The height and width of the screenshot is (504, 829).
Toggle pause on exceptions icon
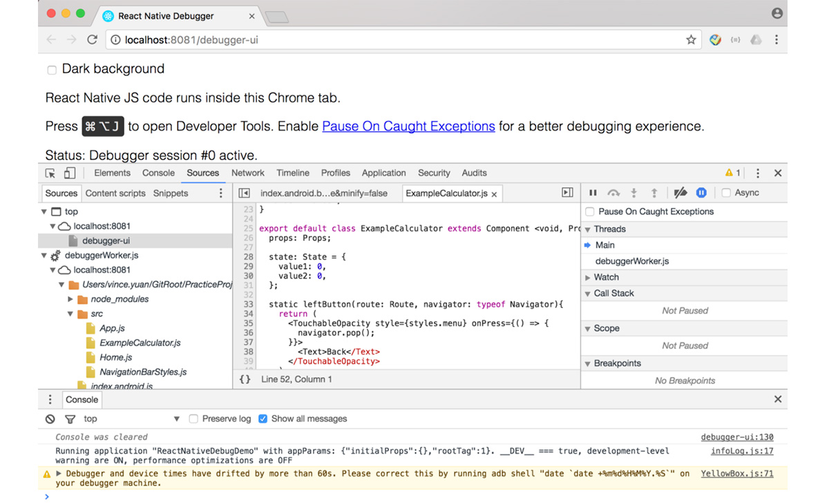click(x=701, y=193)
